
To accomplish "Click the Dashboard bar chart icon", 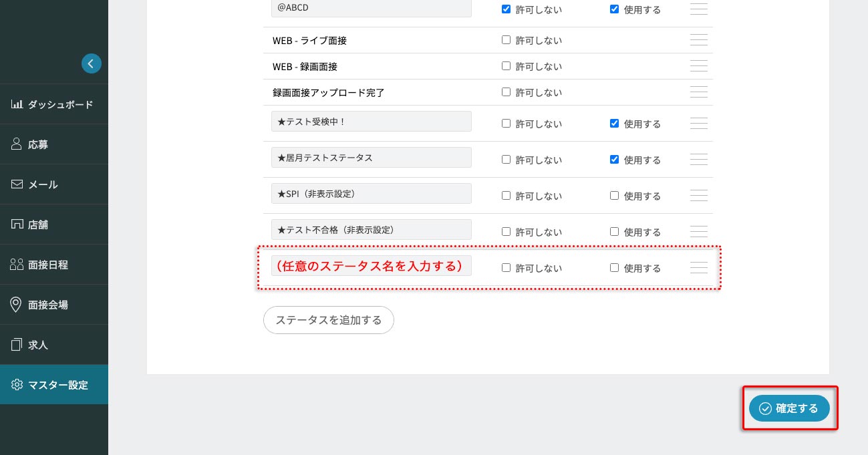I will [x=17, y=104].
